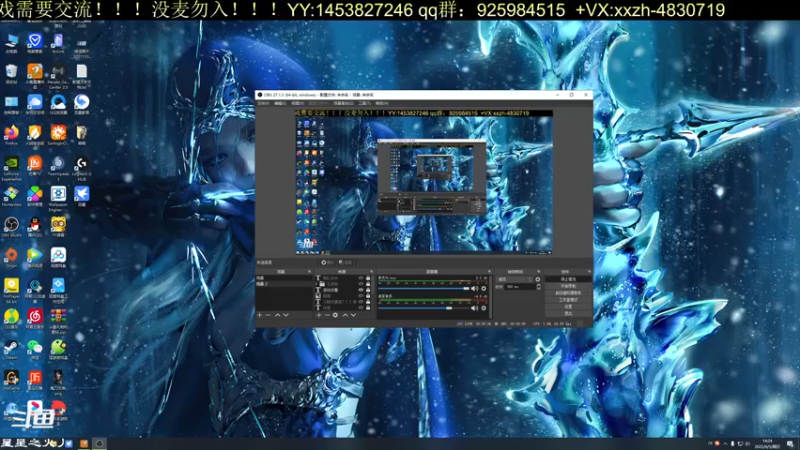Image resolution: width=800 pixels, height=450 pixels.
Task: Toggle visibility eye of the topmost text source
Action: (361, 278)
